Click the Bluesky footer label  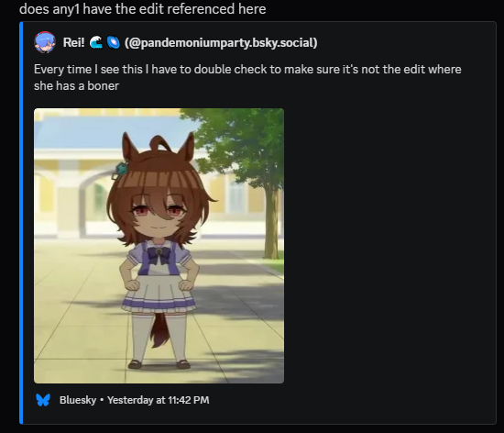(78, 400)
